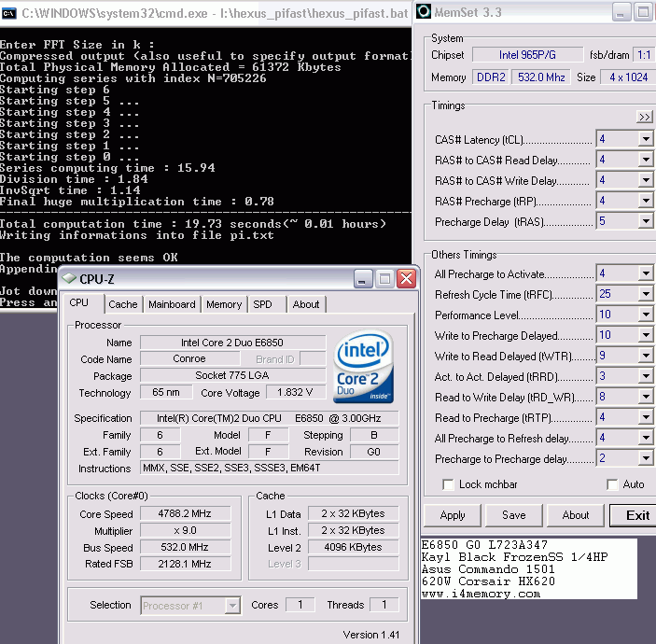The width and height of the screenshot is (656, 644).
Task: Click the Code Name Conroe value
Action: 189,358
